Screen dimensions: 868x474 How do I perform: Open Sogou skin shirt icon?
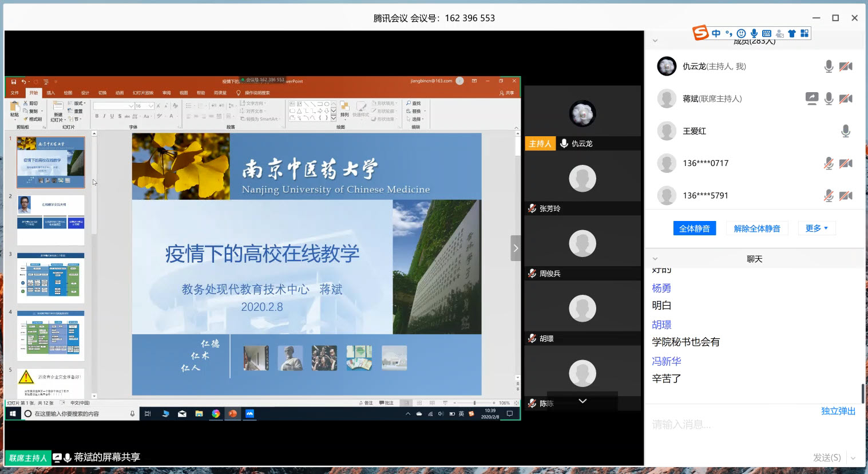pos(792,33)
